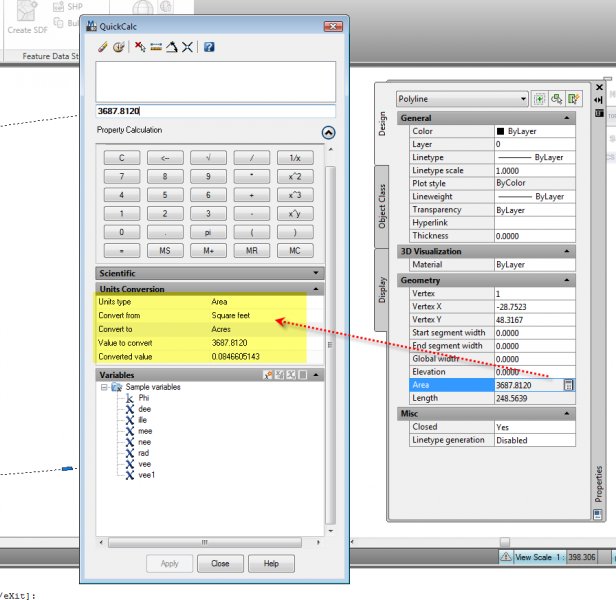
Task: Select the Phi variable in the tree
Action: click(x=144, y=398)
